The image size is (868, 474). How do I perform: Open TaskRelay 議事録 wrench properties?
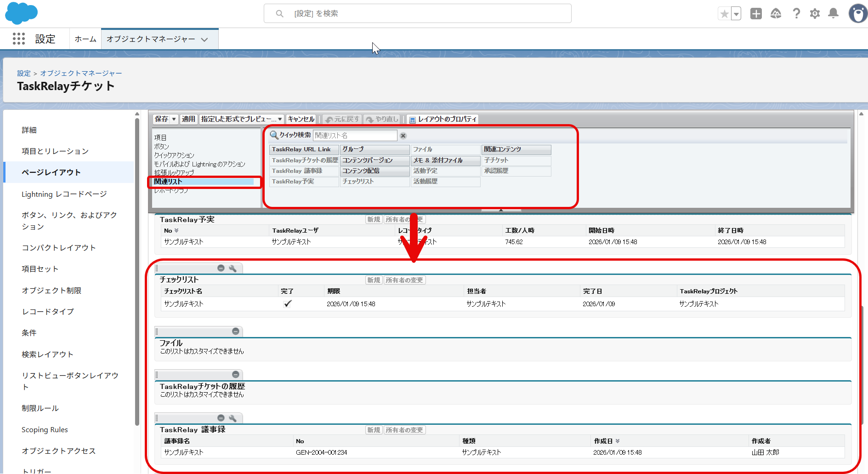tap(233, 418)
